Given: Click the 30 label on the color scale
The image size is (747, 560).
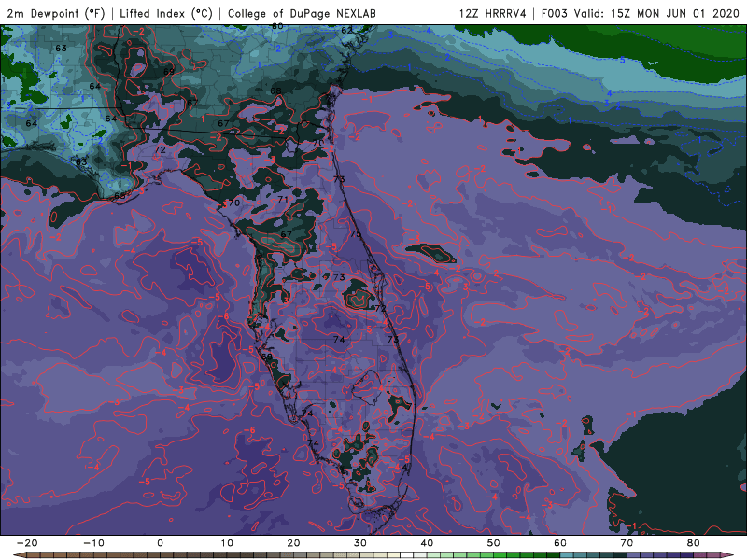Looking at the screenshot, I should click(360, 543).
